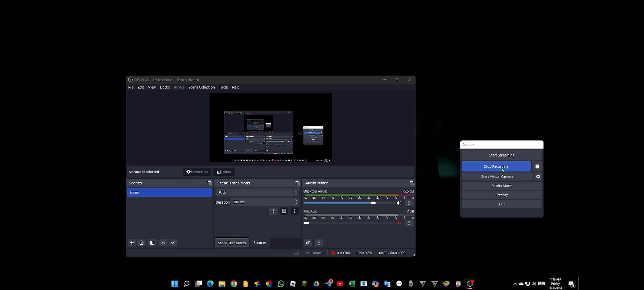Pop out the Audio Mixer dock

(412, 183)
